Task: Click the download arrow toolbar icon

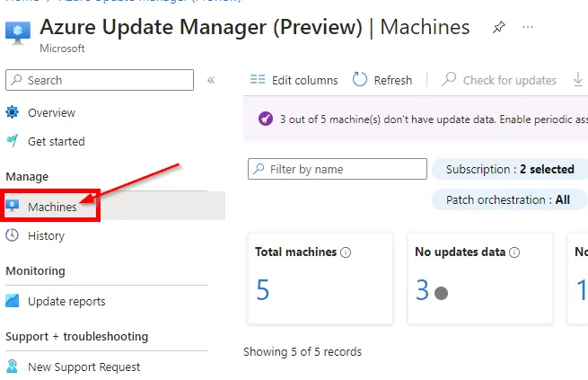Action: (x=578, y=80)
